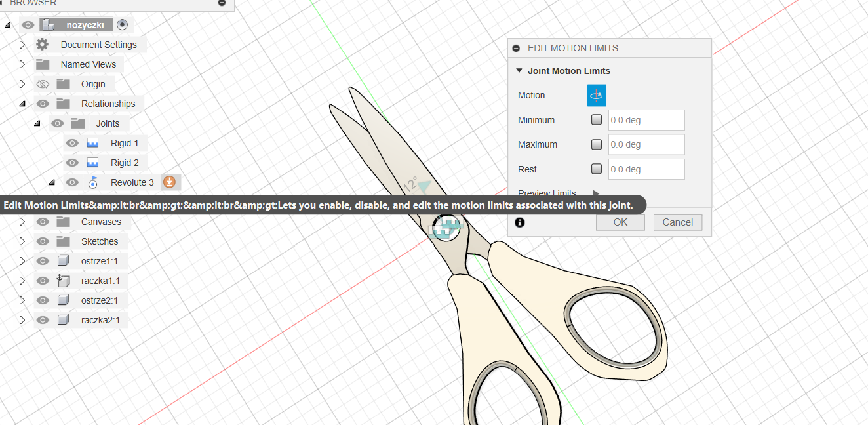Click the Rigid 1 joint icon

click(x=92, y=143)
